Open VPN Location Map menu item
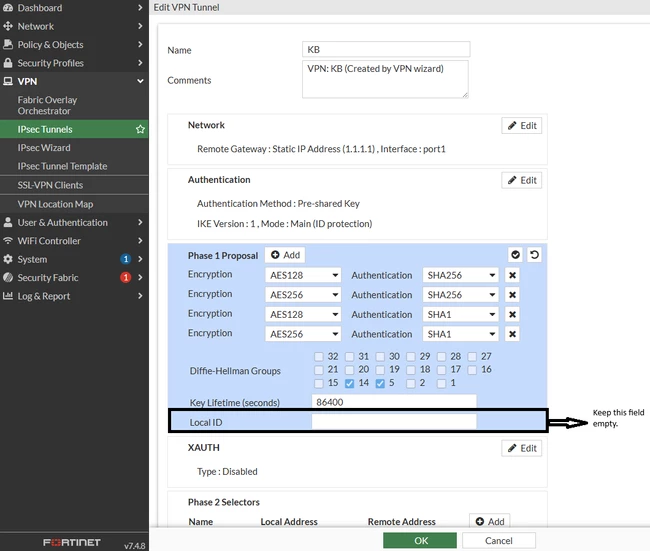The height and width of the screenshot is (551, 650). pos(74,204)
